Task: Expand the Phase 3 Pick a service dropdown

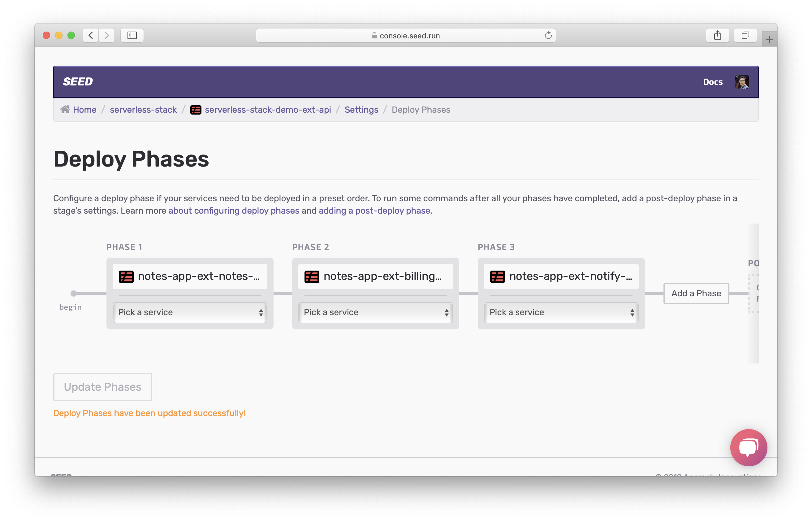Action: (561, 312)
